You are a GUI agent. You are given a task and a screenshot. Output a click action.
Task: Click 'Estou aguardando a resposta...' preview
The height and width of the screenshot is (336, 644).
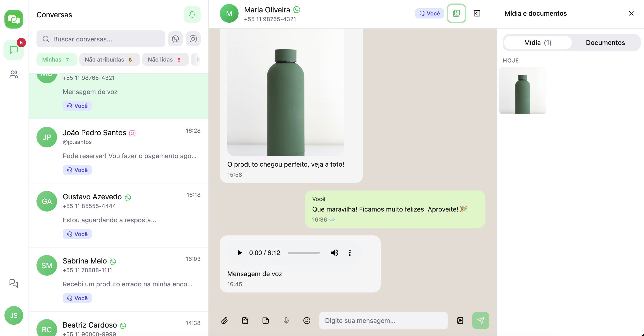click(109, 220)
